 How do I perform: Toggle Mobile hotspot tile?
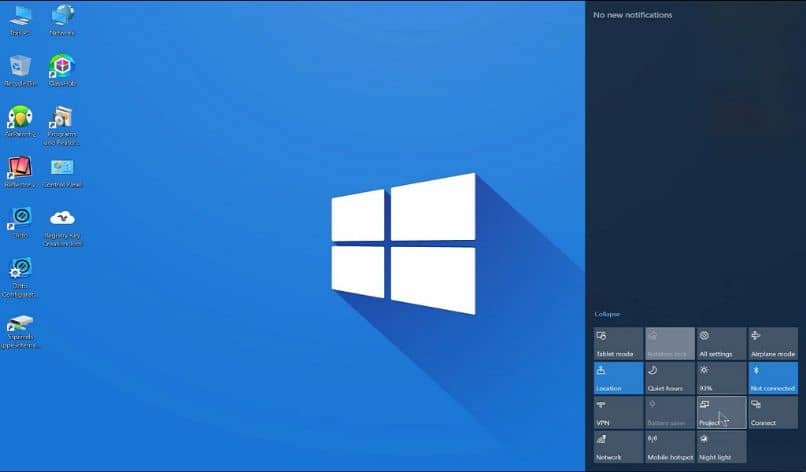tap(670, 447)
